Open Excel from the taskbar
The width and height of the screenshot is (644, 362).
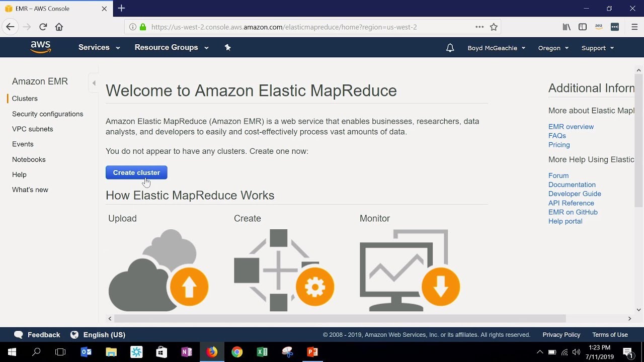click(x=262, y=352)
